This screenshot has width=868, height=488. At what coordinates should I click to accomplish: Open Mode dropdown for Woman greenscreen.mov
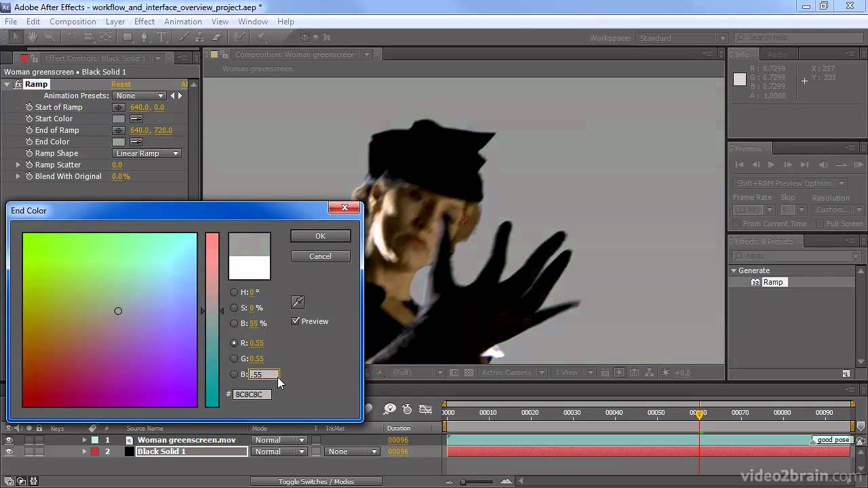coord(279,440)
